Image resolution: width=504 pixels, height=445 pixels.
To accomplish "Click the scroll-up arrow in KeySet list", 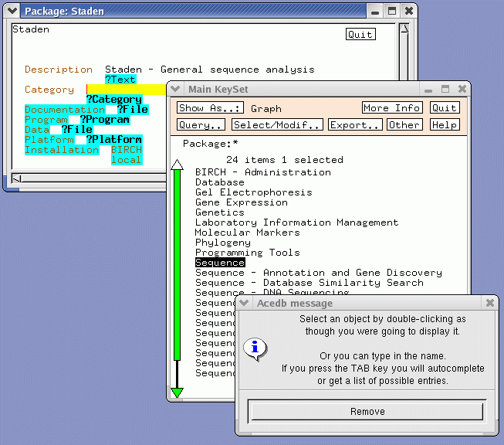I will click(177, 164).
